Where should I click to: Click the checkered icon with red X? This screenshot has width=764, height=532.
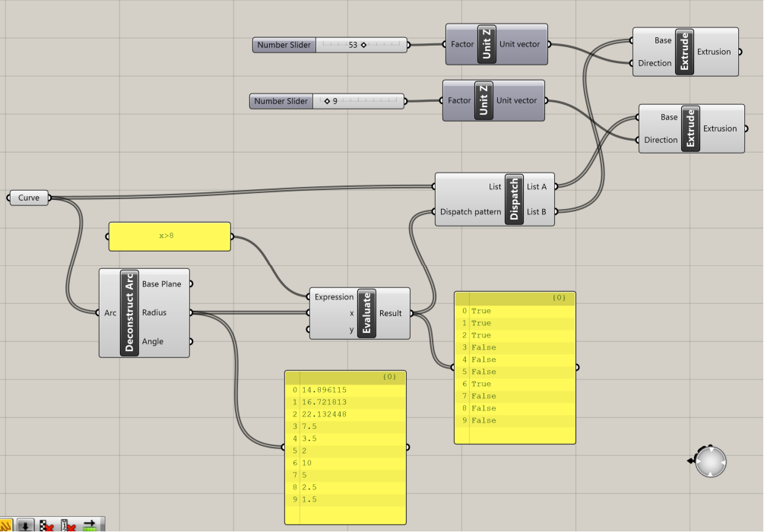(x=46, y=526)
